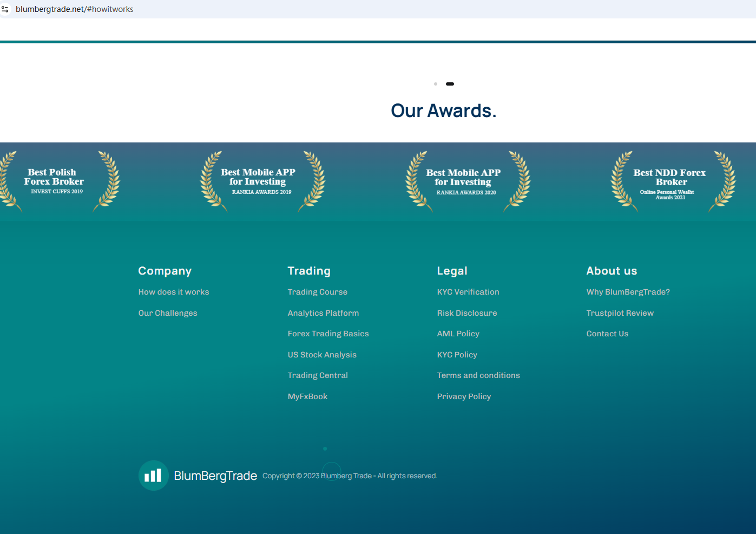Open Why BlumBergTrade? link
Image resolution: width=756 pixels, height=534 pixels.
tap(628, 292)
